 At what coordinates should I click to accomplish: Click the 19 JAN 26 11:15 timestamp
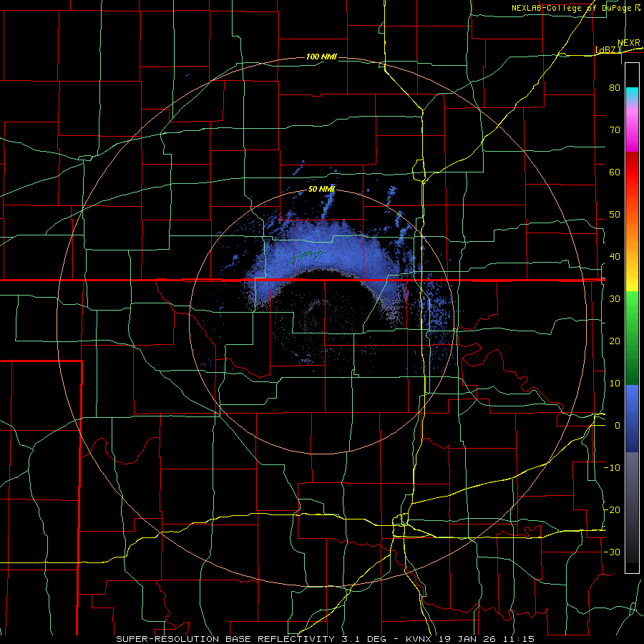tap(487, 639)
